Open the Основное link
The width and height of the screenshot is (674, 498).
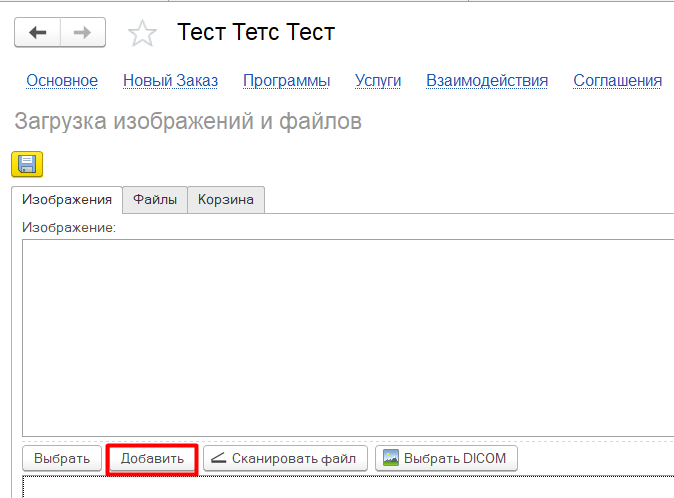pos(62,81)
